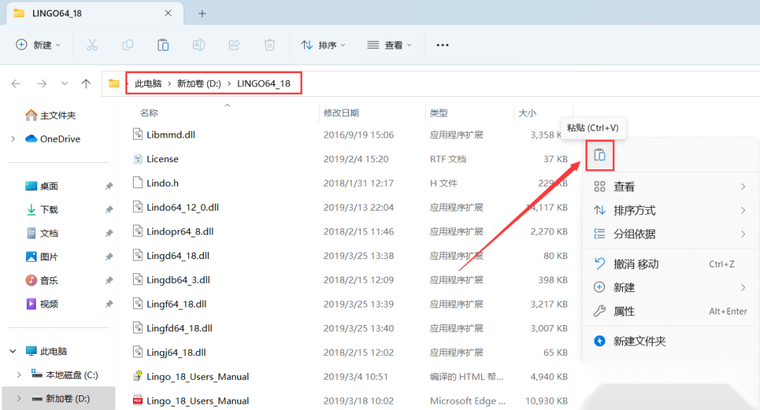This screenshot has width=760, height=410.
Task: Open 分组依据 submenu in context menu
Action: pyautogui.click(x=671, y=234)
